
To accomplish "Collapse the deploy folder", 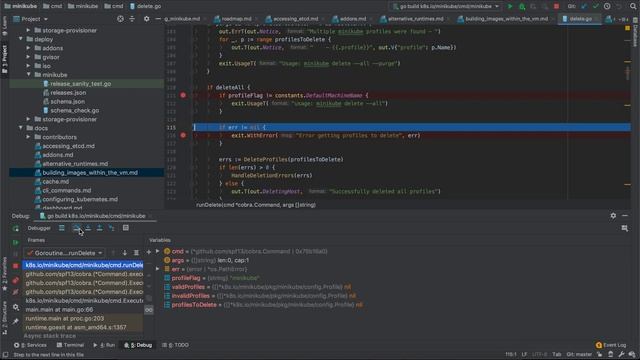I will pos(21,39).
